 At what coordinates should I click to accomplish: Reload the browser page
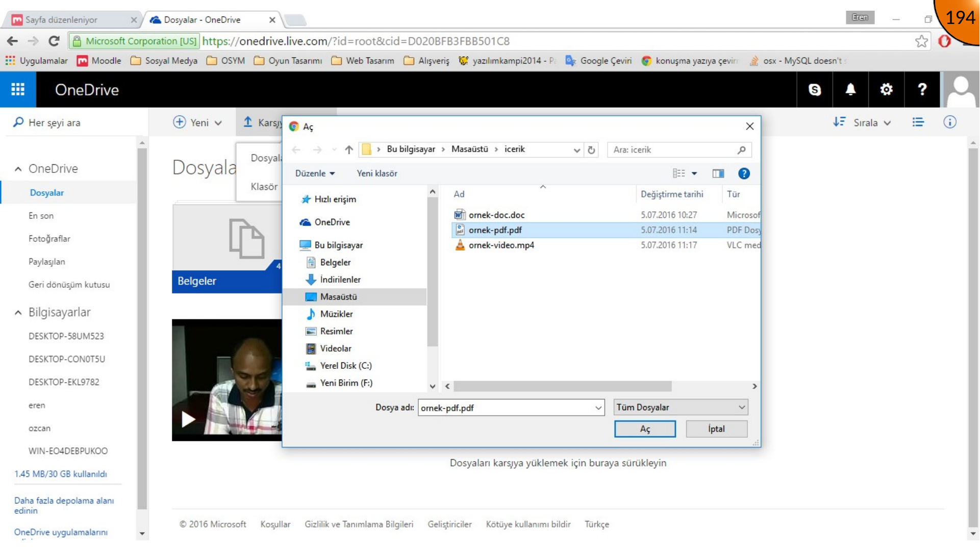[x=54, y=41]
